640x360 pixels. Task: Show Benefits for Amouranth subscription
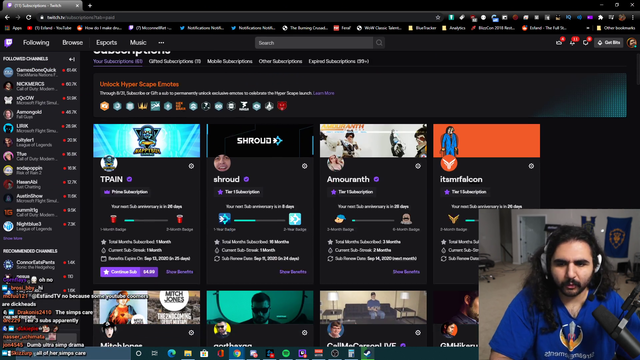[406, 272]
